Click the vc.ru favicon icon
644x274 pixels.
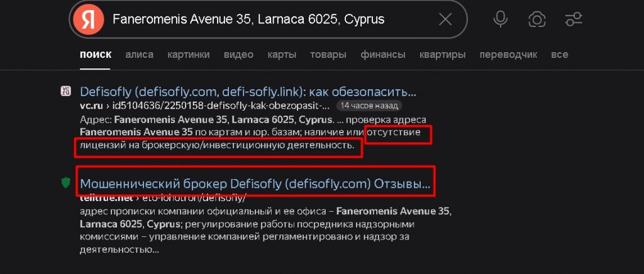[65, 91]
